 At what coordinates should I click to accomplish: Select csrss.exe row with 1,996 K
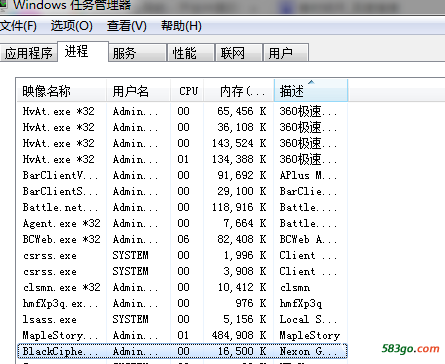coord(182,255)
